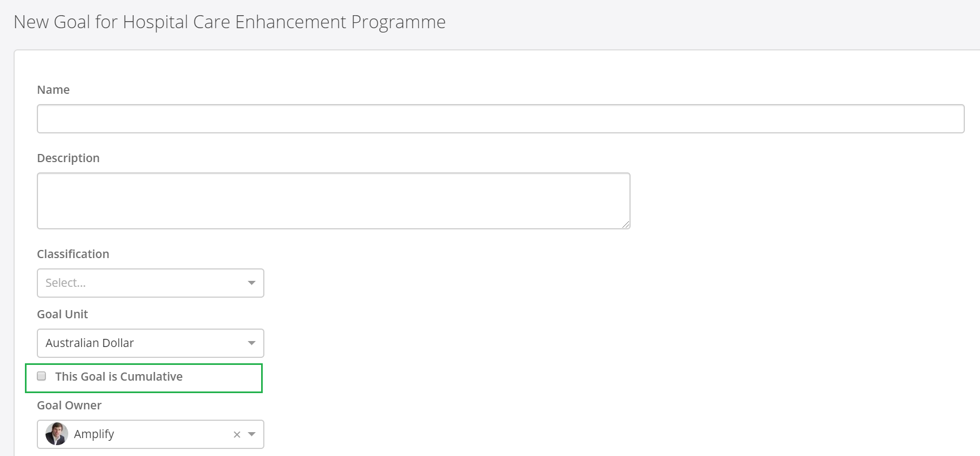Click the Goal Owner field label
This screenshot has width=980, height=456.
(69, 406)
